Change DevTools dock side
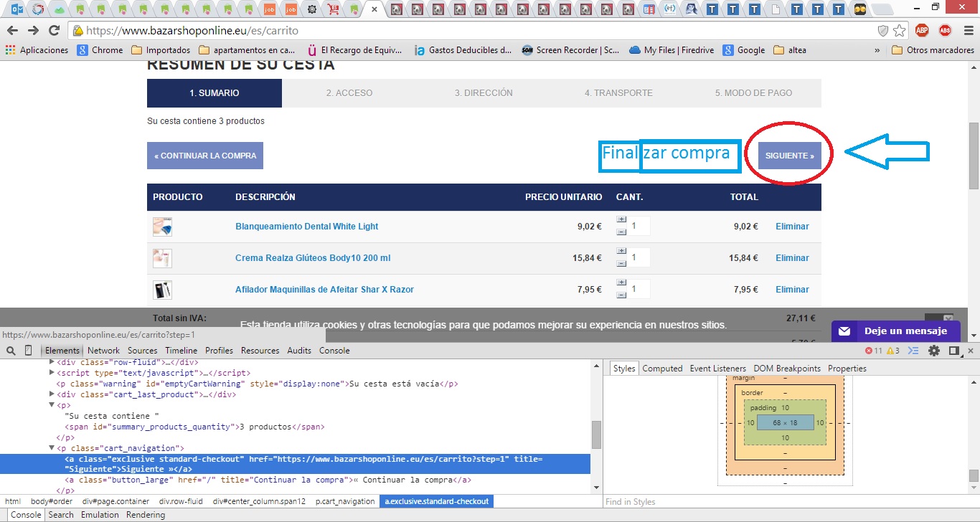This screenshot has height=522, width=980. (x=953, y=351)
